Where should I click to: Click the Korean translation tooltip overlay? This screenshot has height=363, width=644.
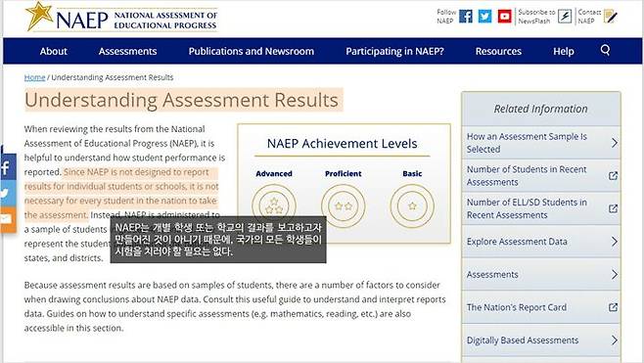tap(218, 240)
